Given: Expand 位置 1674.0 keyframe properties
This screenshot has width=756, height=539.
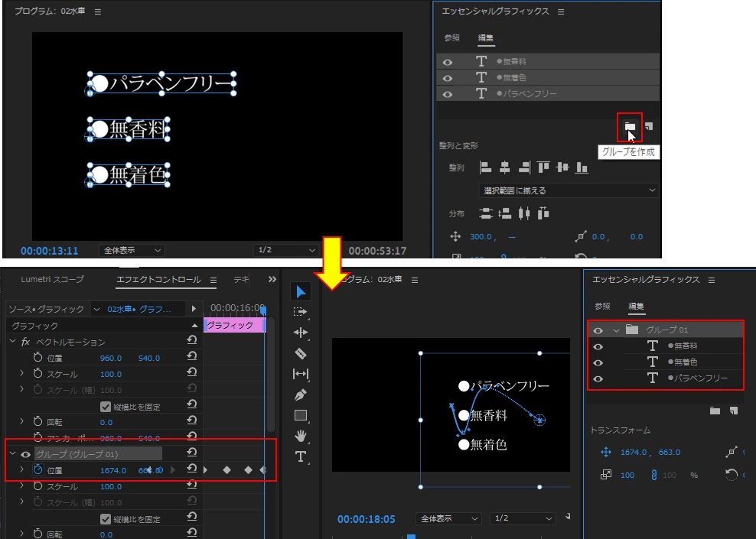Looking at the screenshot, I should coord(21,469).
